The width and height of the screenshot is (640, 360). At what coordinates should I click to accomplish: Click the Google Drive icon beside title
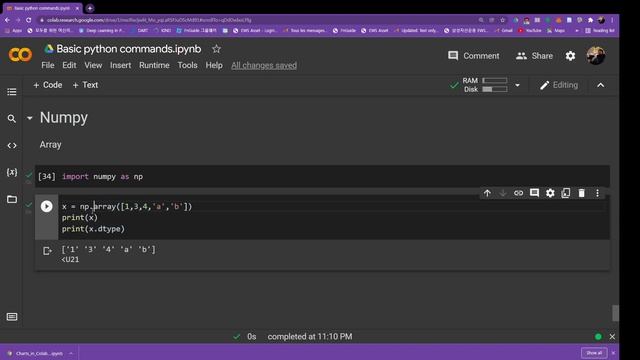[49, 49]
